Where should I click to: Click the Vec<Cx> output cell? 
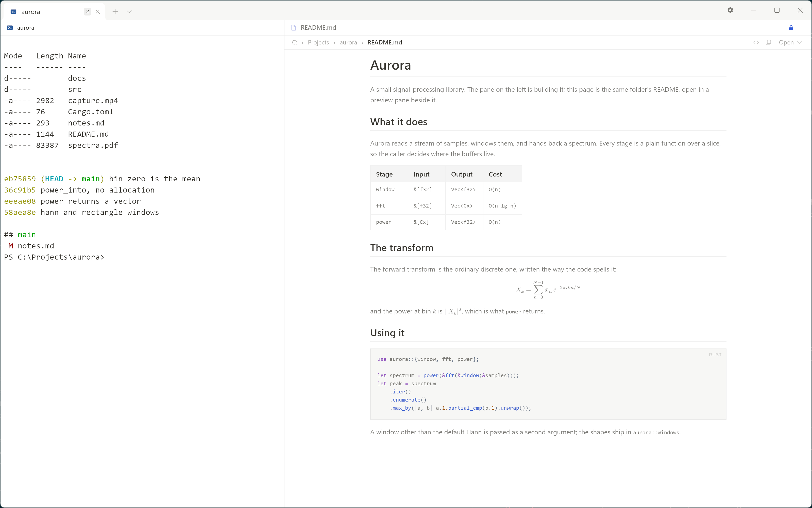(464, 206)
